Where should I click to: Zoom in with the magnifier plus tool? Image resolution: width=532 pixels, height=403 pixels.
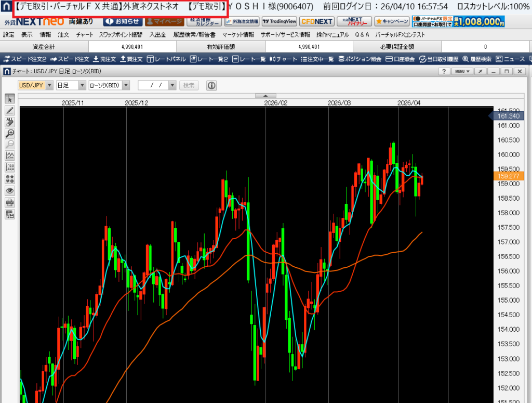10,133
